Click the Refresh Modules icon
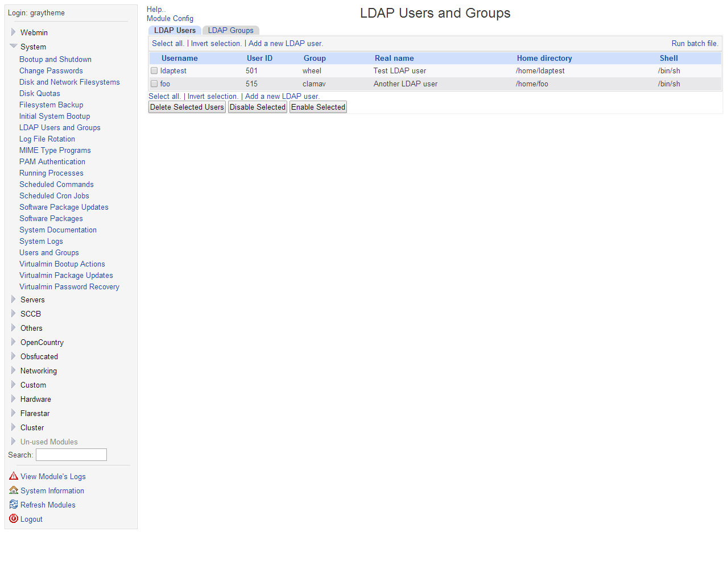 coord(14,505)
